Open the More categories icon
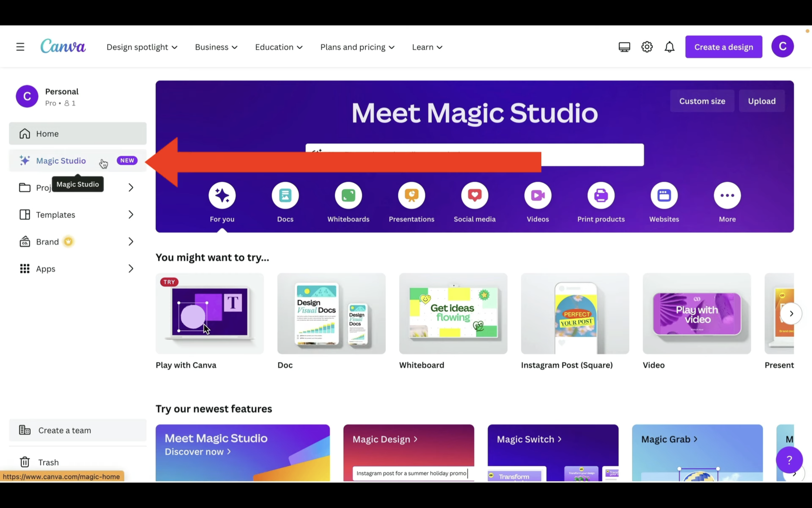The height and width of the screenshot is (508, 812). [727, 196]
